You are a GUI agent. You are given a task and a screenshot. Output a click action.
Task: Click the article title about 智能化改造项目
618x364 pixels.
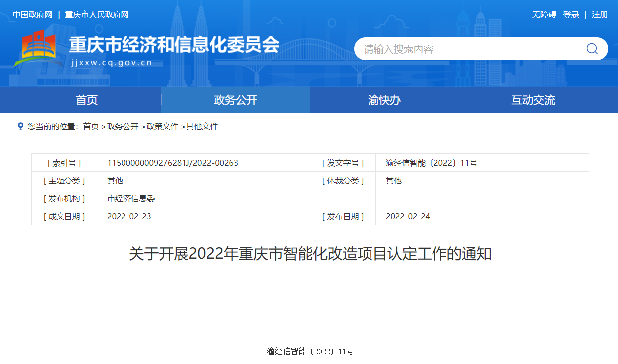pos(310,254)
